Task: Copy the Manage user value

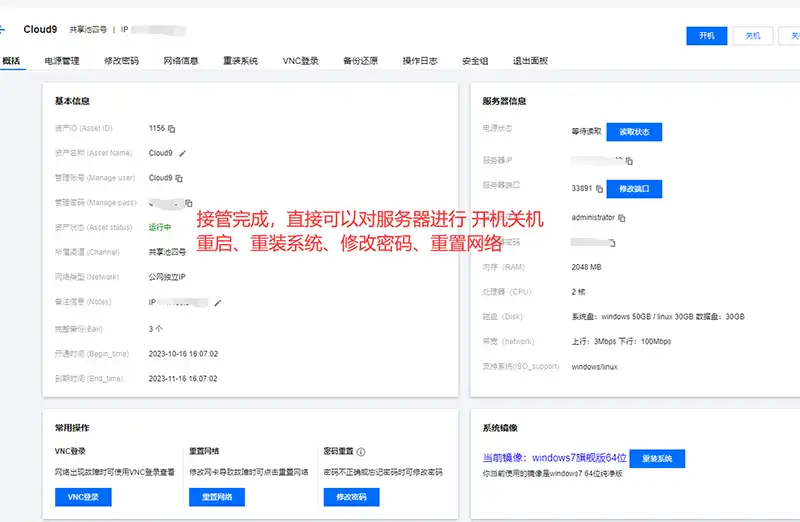Action: click(181, 178)
